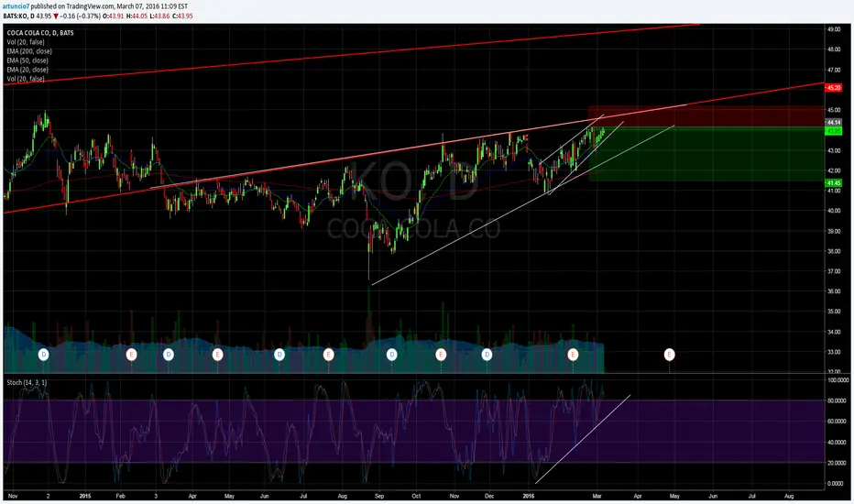Image resolution: width=854 pixels, height=504 pixels.
Task: Open the earnings marker in July 2015
Action: (x=328, y=355)
